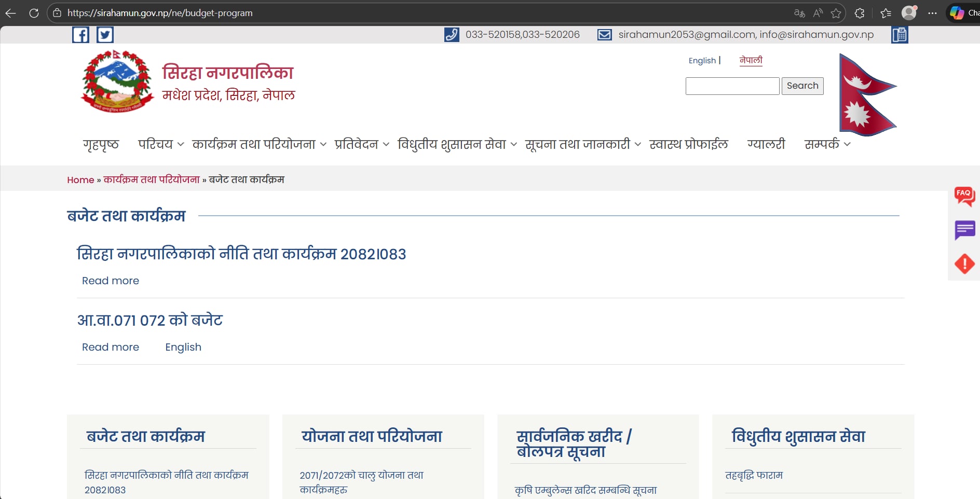Click the FAQ speech bubble icon
This screenshot has height=499, width=980.
click(964, 196)
